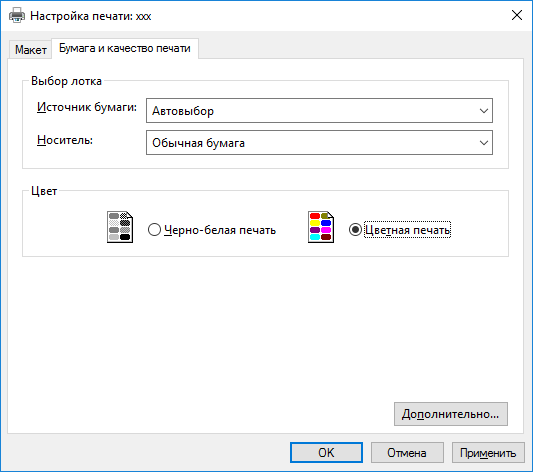The width and height of the screenshot is (533, 472).
Task: Confirm with the OK button
Action: click(x=326, y=453)
